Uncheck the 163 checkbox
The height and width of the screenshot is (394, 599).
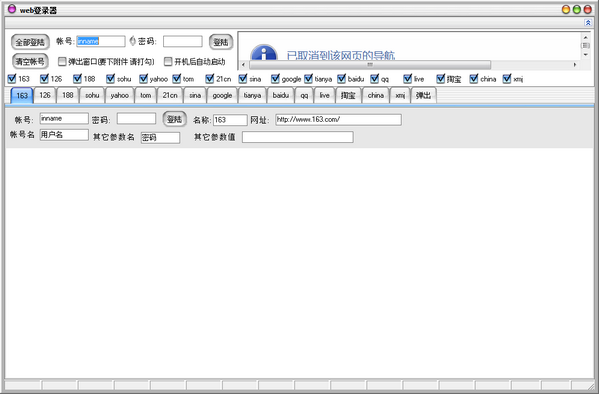pyautogui.click(x=12, y=79)
